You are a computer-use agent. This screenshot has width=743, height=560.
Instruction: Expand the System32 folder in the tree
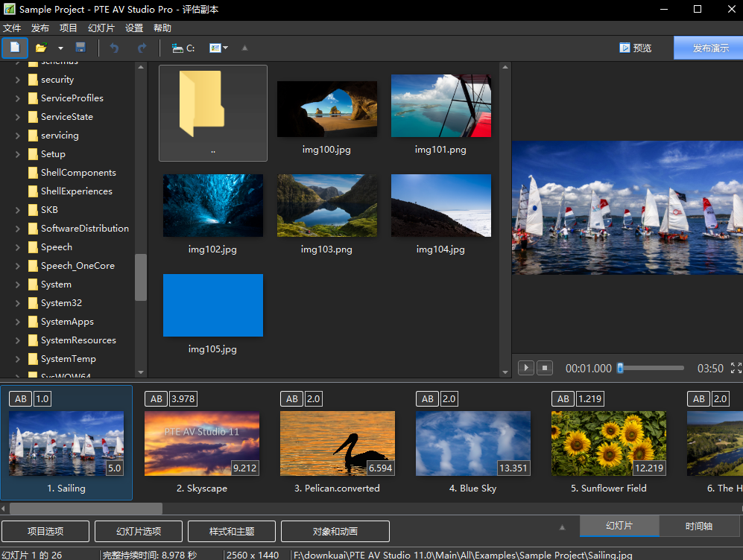pos(18,302)
